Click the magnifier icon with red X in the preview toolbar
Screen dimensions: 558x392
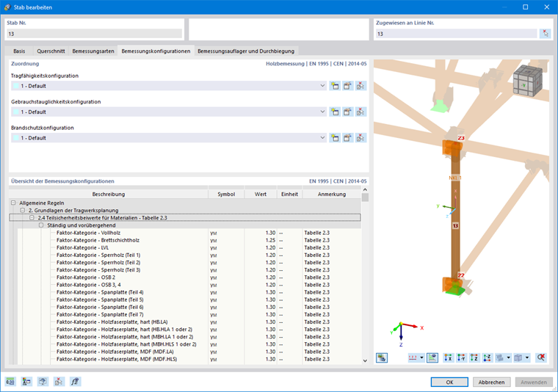point(541,357)
